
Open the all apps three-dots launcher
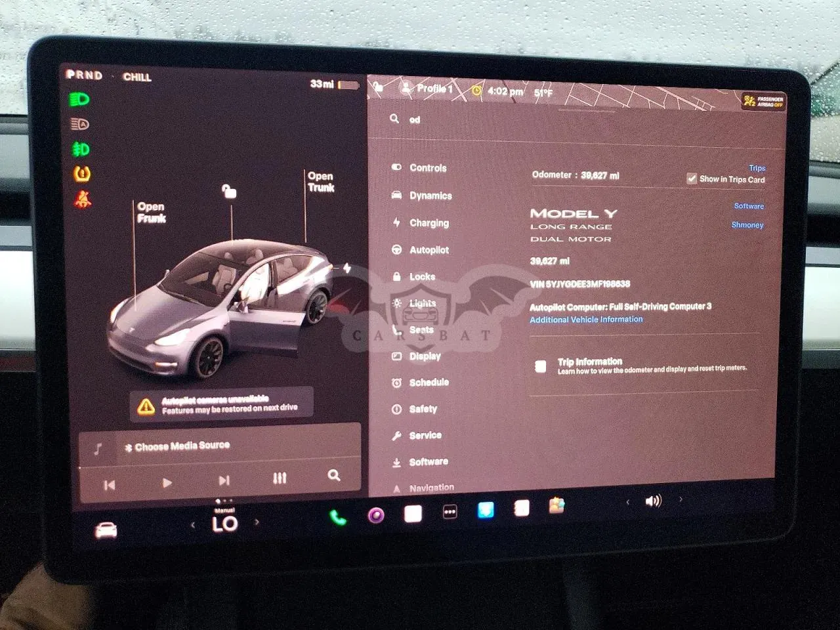point(450,512)
